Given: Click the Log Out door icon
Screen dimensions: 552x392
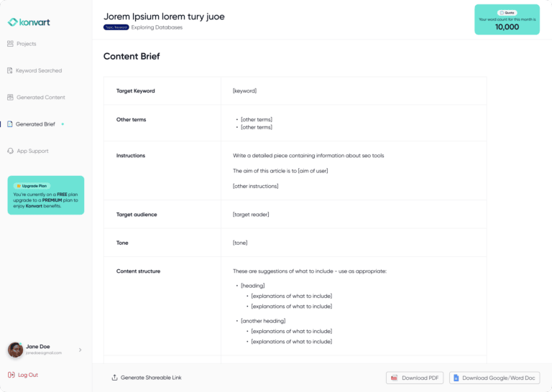Looking at the screenshot, I should click(11, 375).
